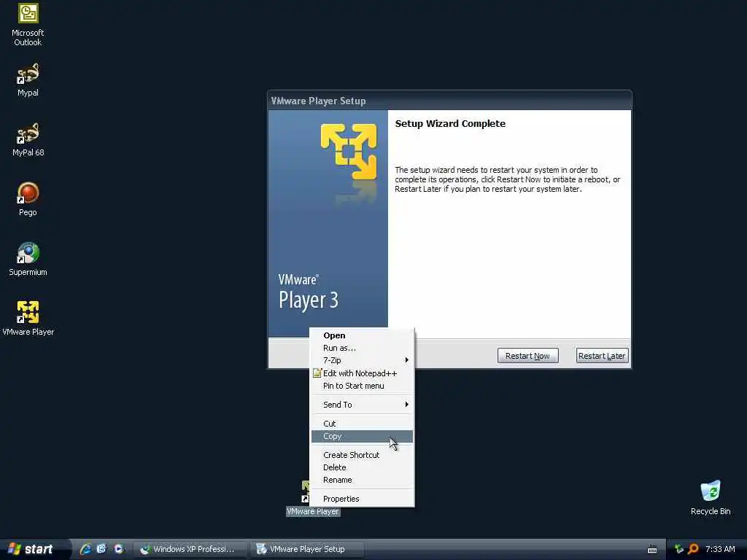Open the Microsoft Outlook desktop icon
747x560 pixels.
tap(28, 25)
